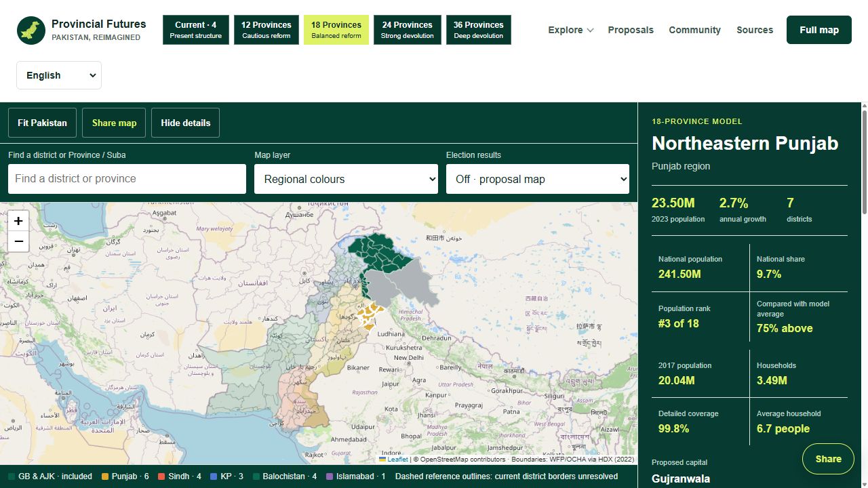Click the dark green Gilgit-Baltistan region on map

point(380,253)
